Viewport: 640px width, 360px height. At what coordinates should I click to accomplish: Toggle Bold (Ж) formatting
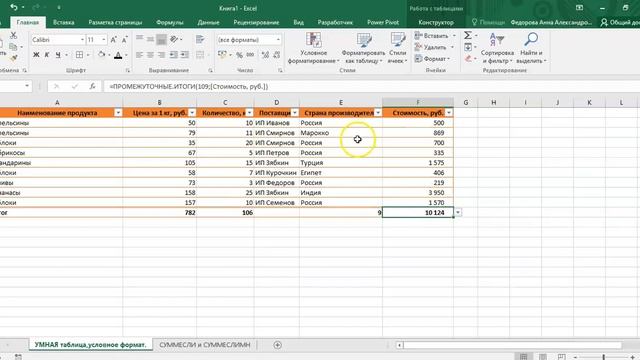[x=36, y=55]
